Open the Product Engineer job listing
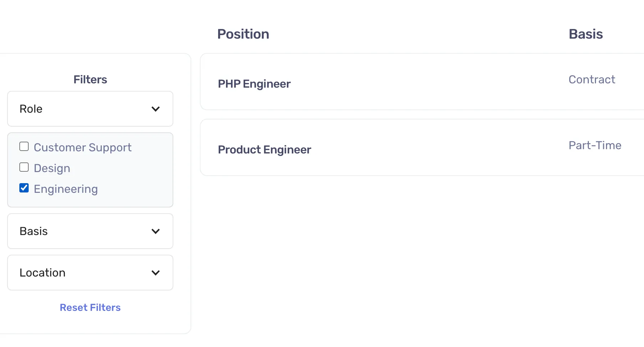The height and width of the screenshot is (347, 644). 265,150
